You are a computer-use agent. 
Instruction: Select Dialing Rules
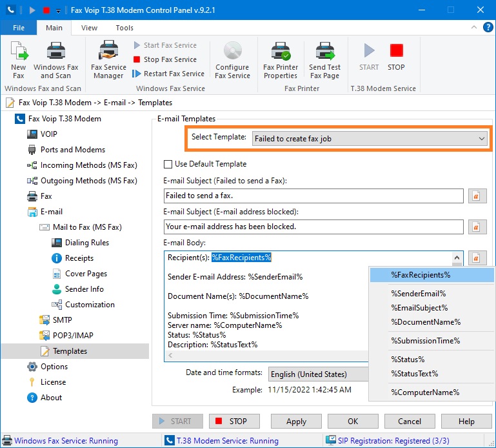click(81, 243)
